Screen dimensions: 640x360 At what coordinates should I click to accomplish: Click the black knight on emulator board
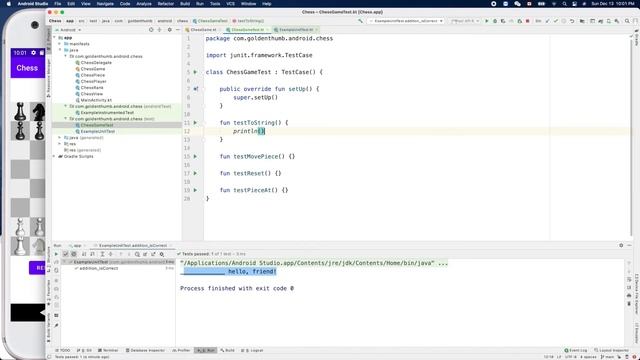pos(39,111)
